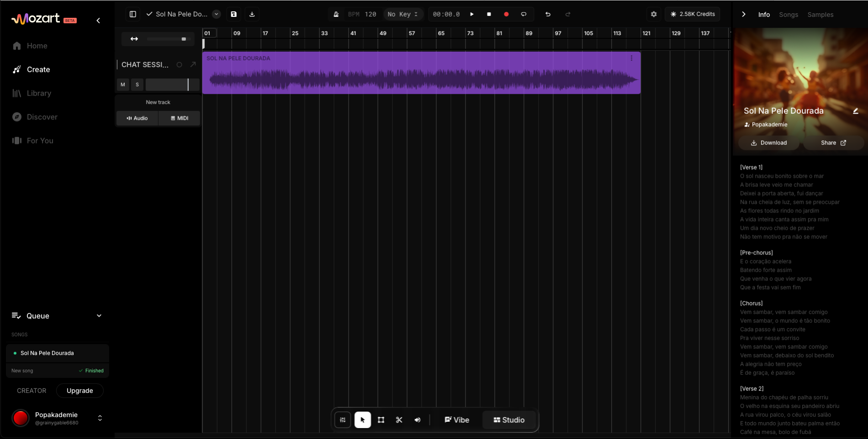Switch to the Samples tab
The image size is (868, 439).
(x=820, y=15)
